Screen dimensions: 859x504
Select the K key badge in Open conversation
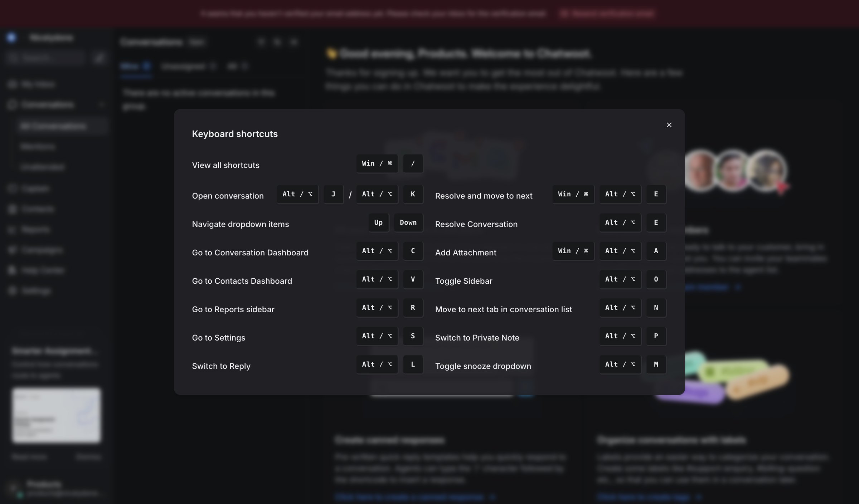[x=413, y=194]
